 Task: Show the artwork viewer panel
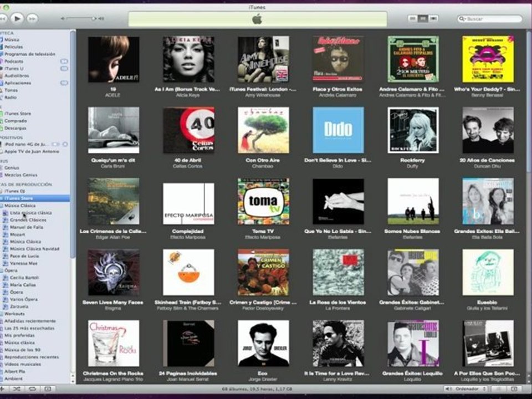(48, 389)
